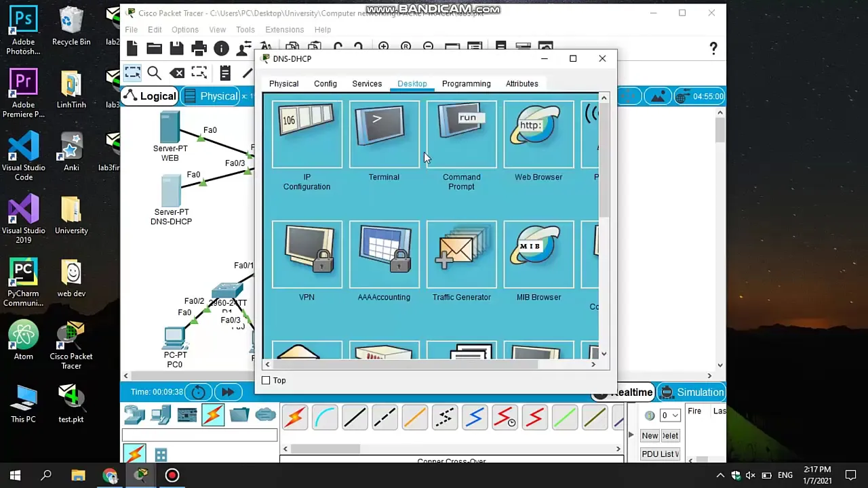The width and height of the screenshot is (868, 488).
Task: Open the Web Browser app
Action: [538, 134]
